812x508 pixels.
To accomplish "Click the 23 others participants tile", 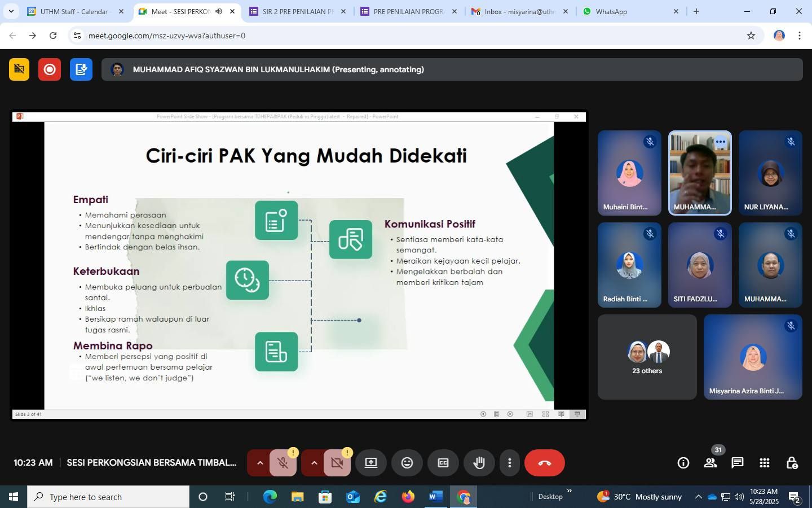I will pyautogui.click(x=647, y=357).
